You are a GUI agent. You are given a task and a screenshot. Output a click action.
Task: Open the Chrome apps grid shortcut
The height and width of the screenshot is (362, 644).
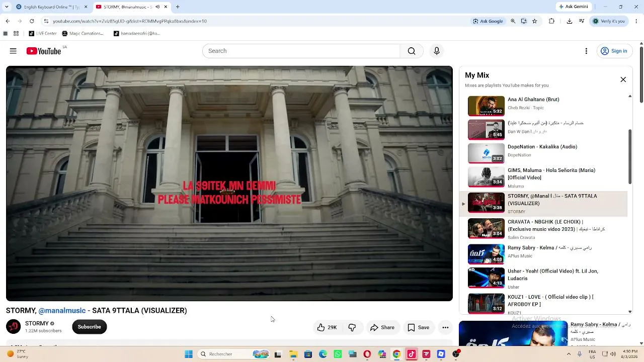click(x=16, y=34)
